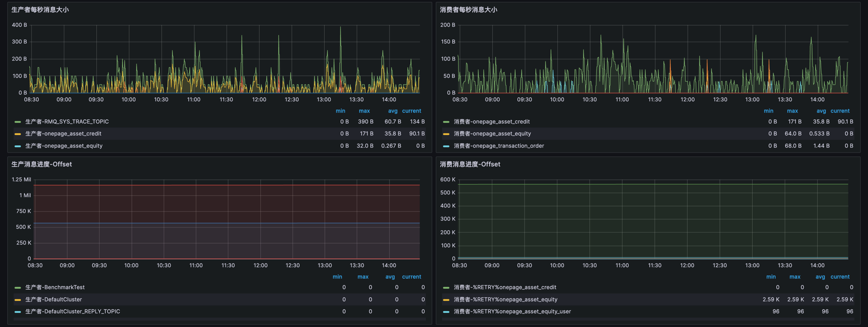
Task: Click max value 64.0 B for 消费者-onepage_asset_equity
Action: click(793, 133)
